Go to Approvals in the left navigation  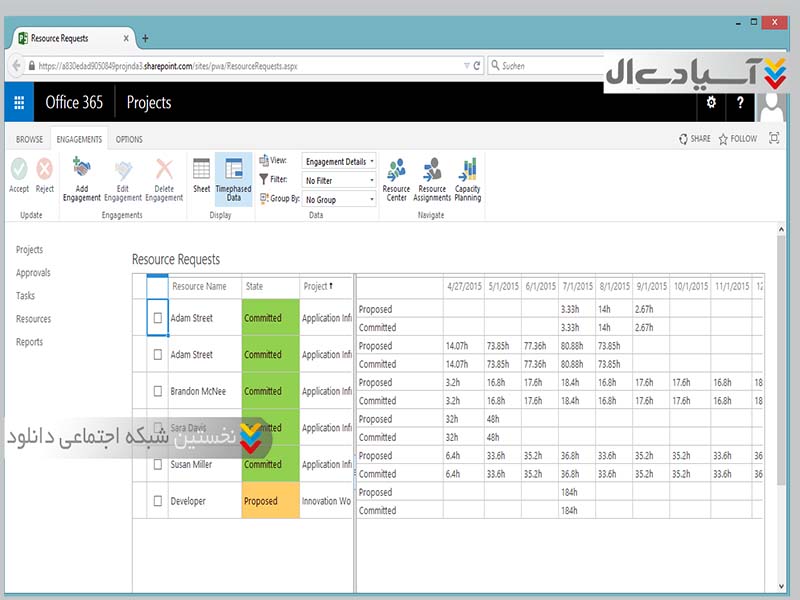[x=33, y=273]
